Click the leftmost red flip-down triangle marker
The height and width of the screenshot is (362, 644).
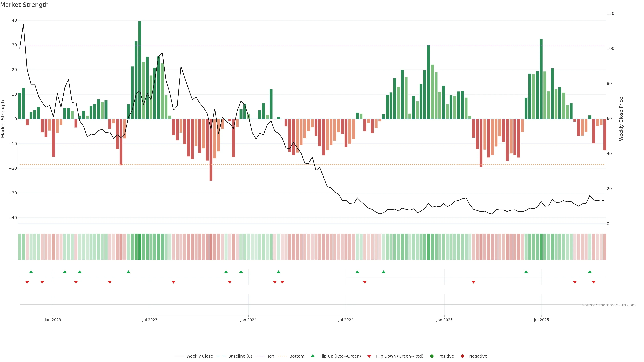[27, 282]
